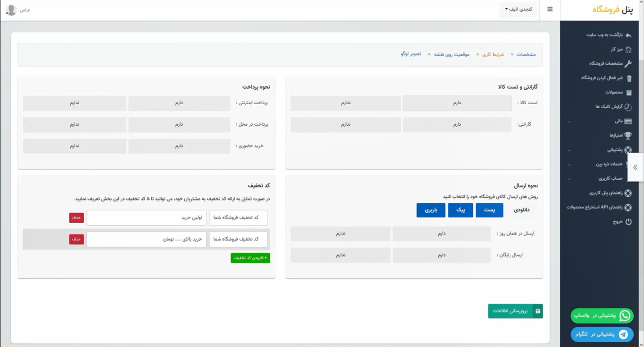Collapse sidebar using the double-arrow handle

(x=635, y=167)
